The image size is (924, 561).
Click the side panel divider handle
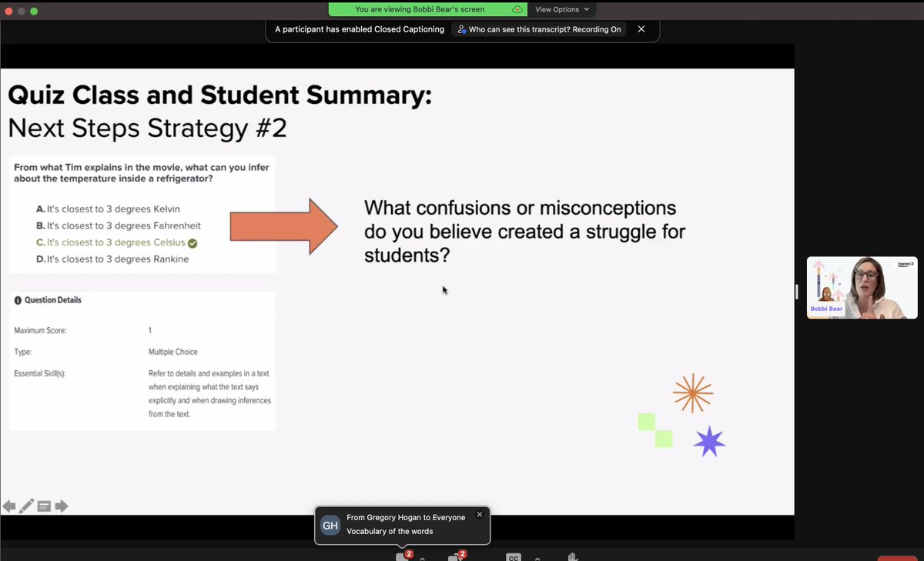pyautogui.click(x=798, y=292)
